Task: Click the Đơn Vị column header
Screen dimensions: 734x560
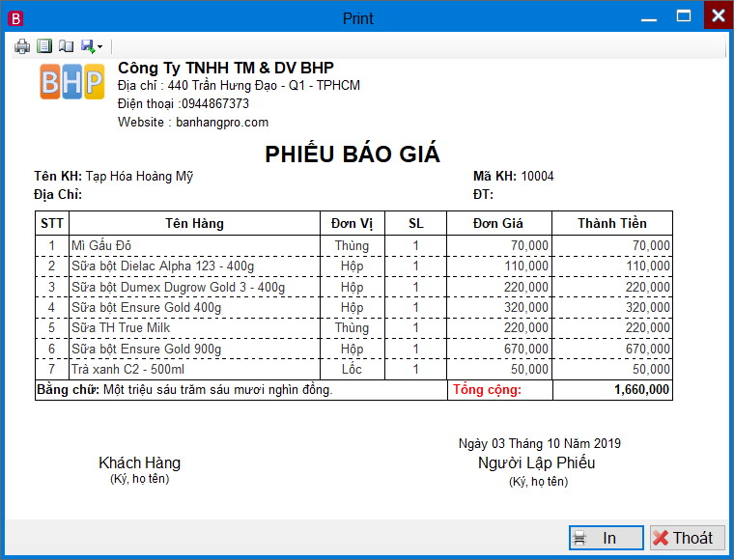Action: point(352,224)
